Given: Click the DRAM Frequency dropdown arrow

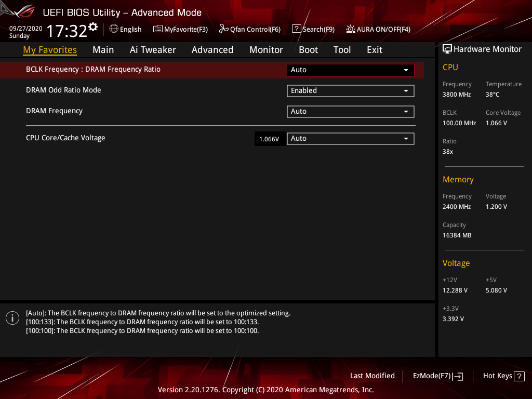Looking at the screenshot, I should pos(406,112).
